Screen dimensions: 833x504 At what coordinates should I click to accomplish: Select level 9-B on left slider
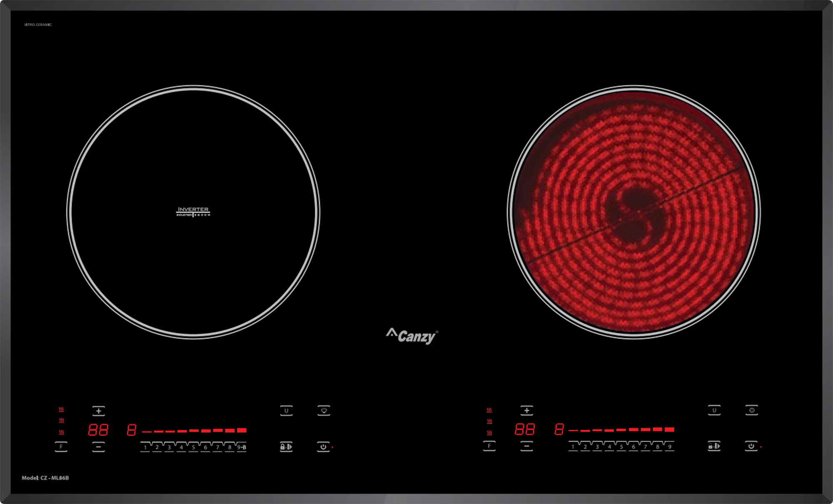pyautogui.click(x=242, y=447)
